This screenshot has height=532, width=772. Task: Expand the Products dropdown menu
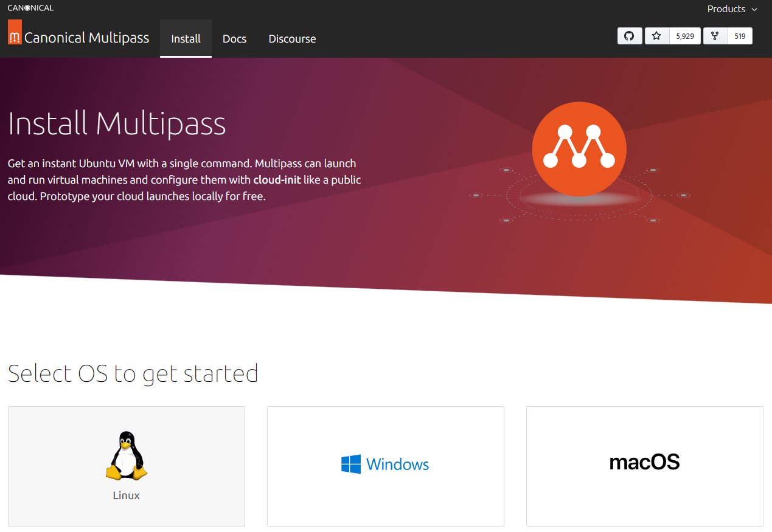pos(726,9)
